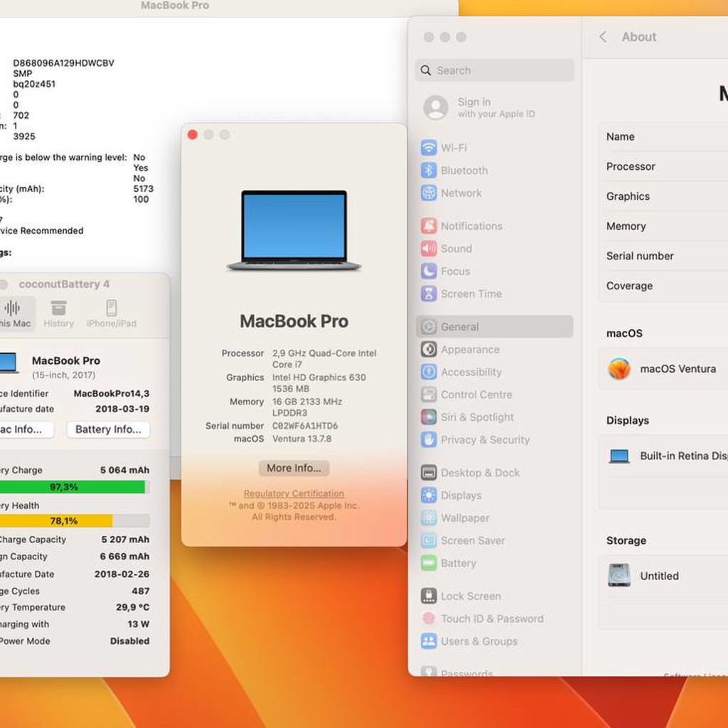Open Desktop & Dock icon
728x728 pixels.
pyautogui.click(x=429, y=473)
